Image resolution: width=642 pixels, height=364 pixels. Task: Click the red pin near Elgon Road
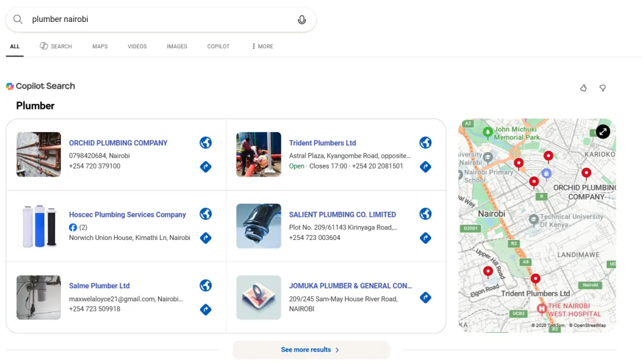(488, 271)
